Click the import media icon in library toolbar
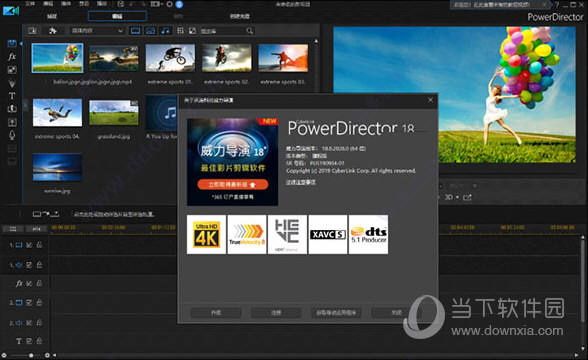Image resolution: width=588 pixels, height=360 pixels. pyautogui.click(x=33, y=31)
